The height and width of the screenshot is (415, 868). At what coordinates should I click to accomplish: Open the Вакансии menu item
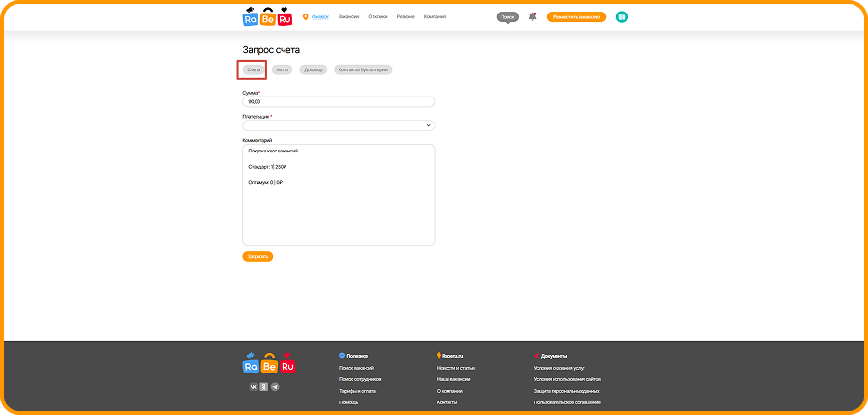click(348, 16)
